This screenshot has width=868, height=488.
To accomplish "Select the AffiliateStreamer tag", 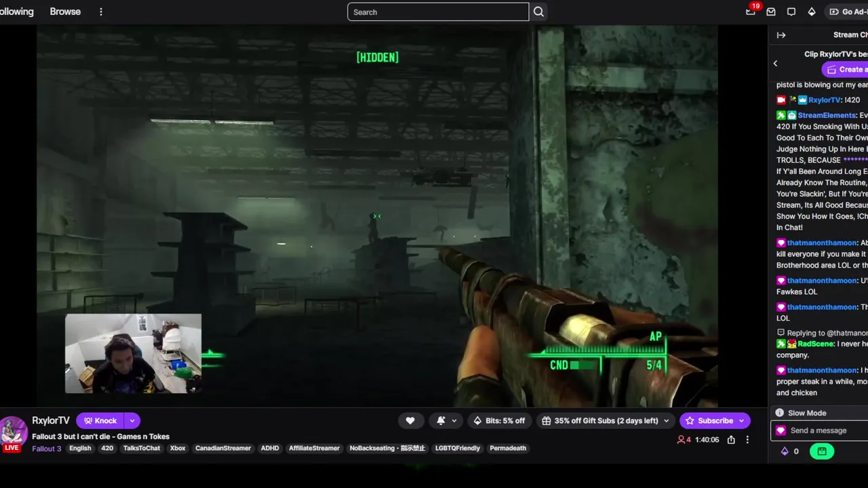I will coord(314,449).
